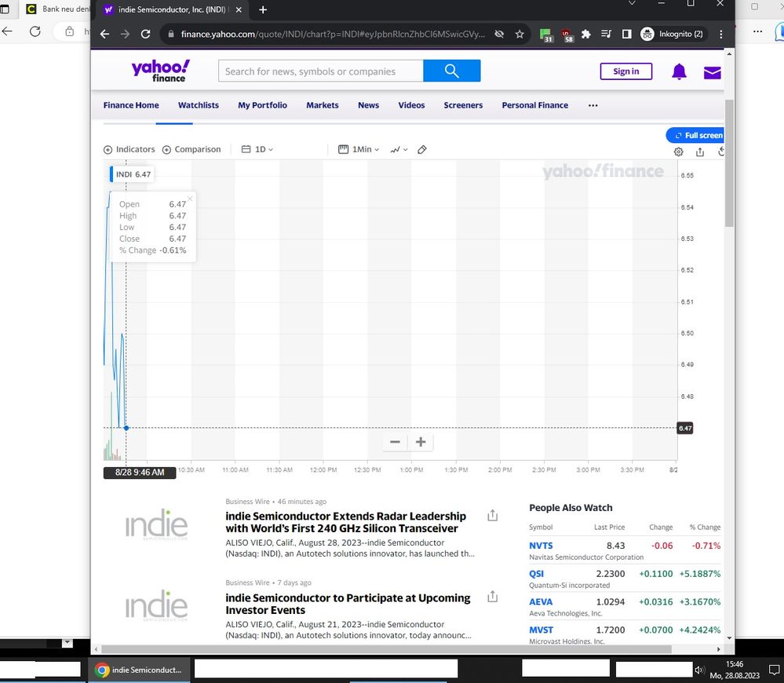Close the indie Semiconductor tab
784x683 pixels.
239,9
